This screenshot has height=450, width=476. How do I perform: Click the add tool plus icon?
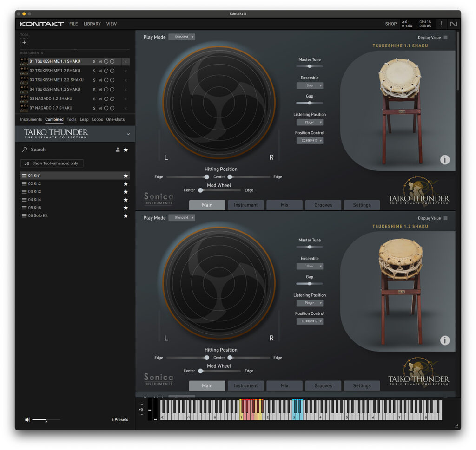pyautogui.click(x=24, y=42)
